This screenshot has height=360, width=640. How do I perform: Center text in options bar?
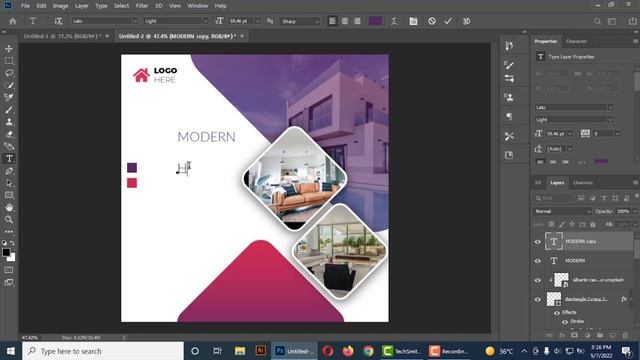tap(345, 21)
